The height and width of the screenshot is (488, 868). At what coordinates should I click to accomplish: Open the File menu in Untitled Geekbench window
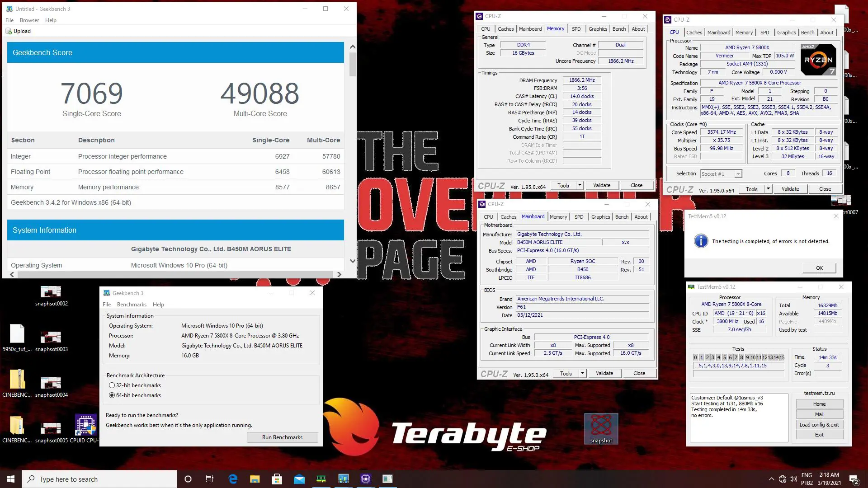click(9, 20)
